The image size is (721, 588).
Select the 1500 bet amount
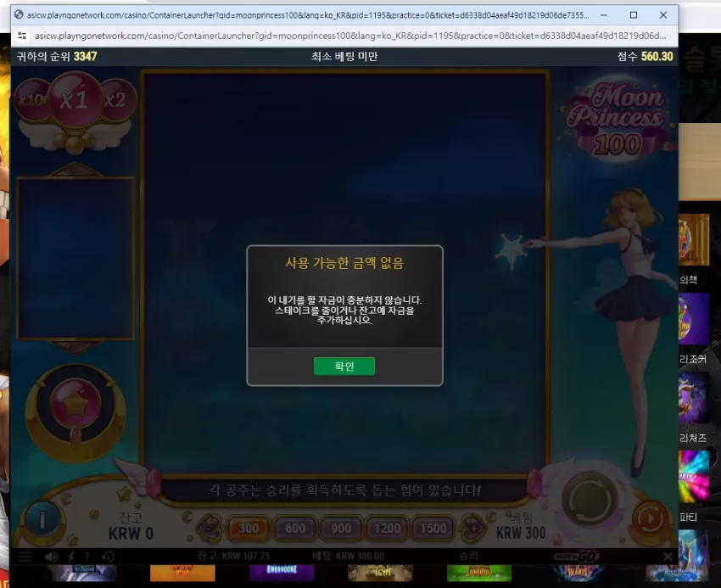433,529
